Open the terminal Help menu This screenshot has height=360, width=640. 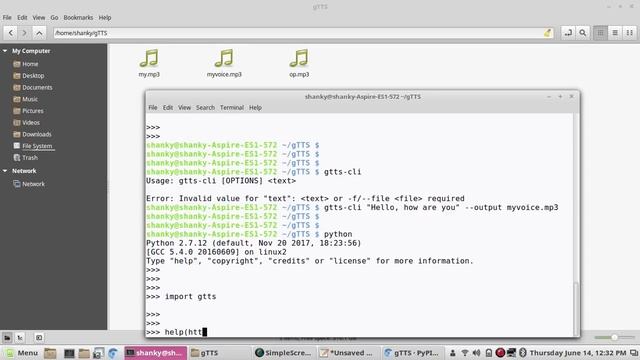click(x=255, y=108)
